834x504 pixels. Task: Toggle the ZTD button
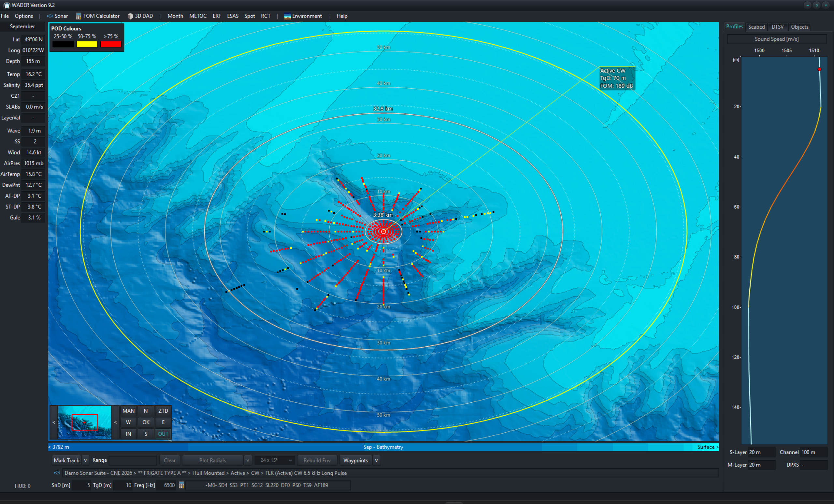(x=163, y=410)
